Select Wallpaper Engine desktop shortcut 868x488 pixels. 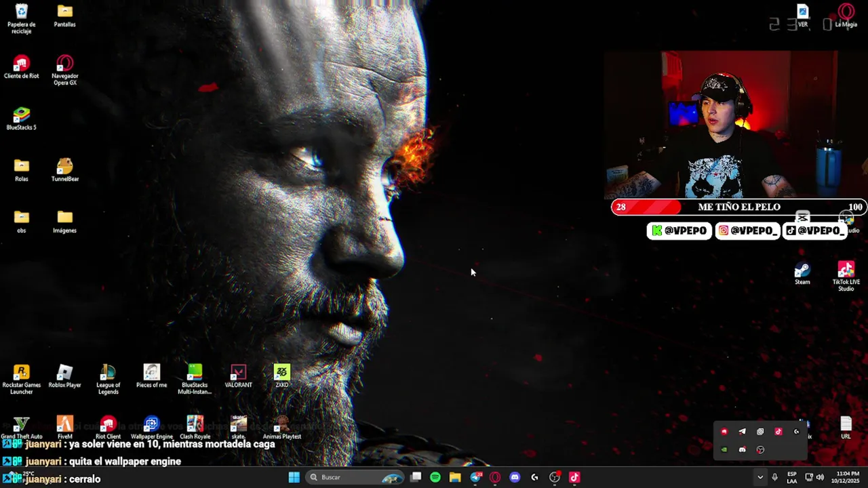pyautogui.click(x=151, y=428)
